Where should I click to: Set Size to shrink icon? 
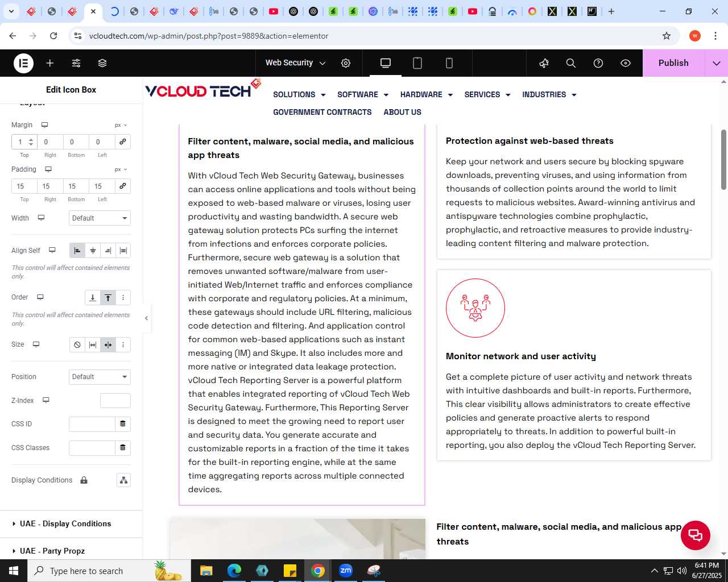coord(108,344)
